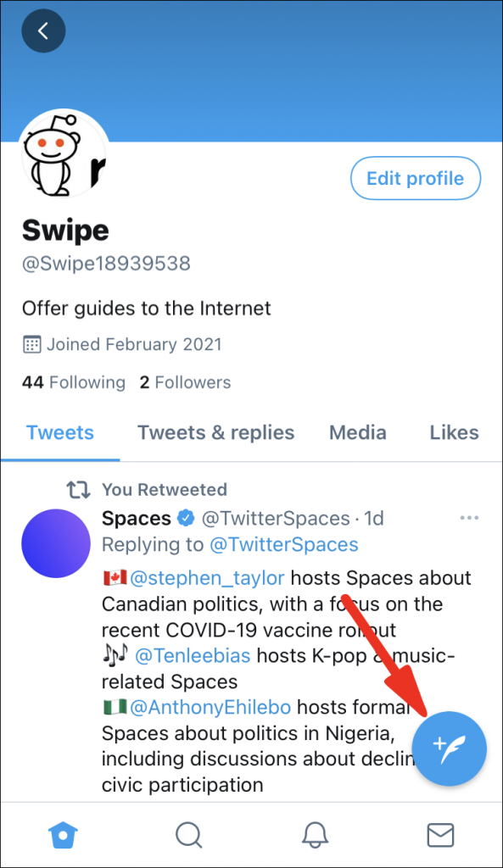View the 44 accounts Swipe is Following
The height and width of the screenshot is (868, 503).
73,382
